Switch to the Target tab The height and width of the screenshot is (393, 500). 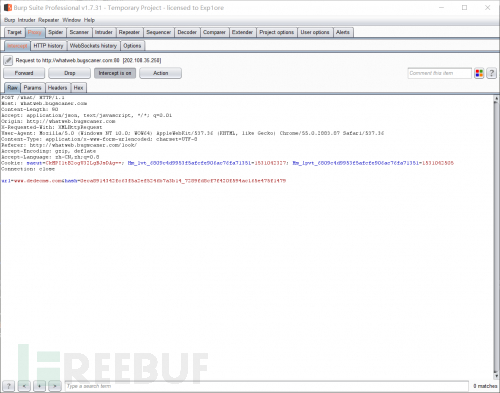[x=14, y=32]
